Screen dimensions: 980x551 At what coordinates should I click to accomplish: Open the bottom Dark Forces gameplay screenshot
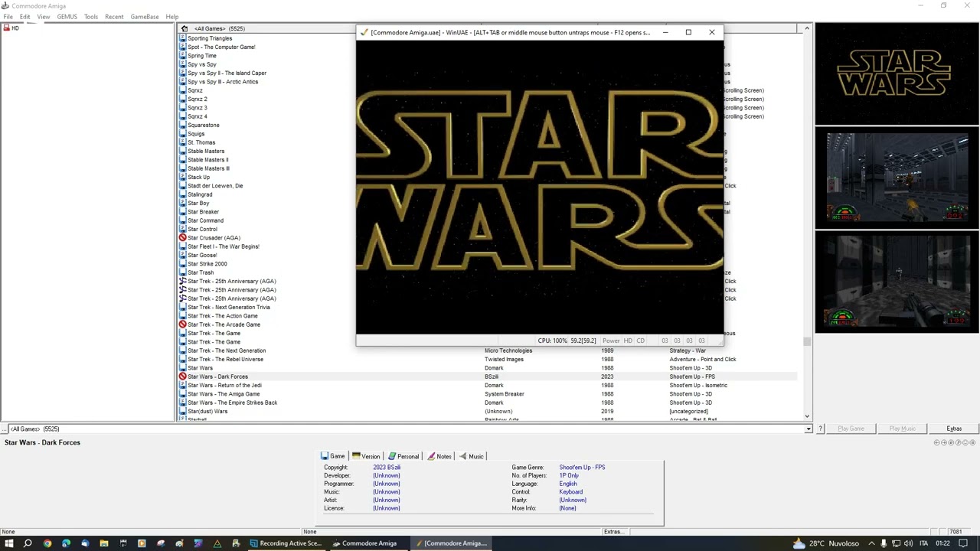897,281
